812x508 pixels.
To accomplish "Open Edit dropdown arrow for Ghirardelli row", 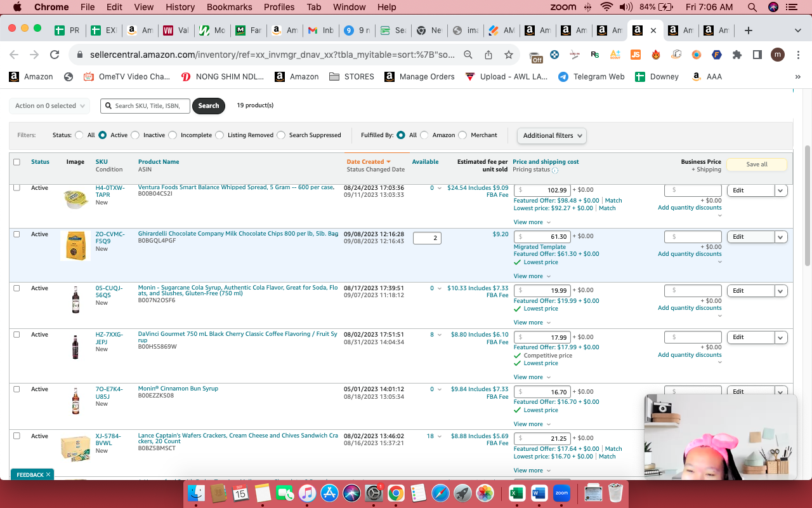I will (x=781, y=237).
